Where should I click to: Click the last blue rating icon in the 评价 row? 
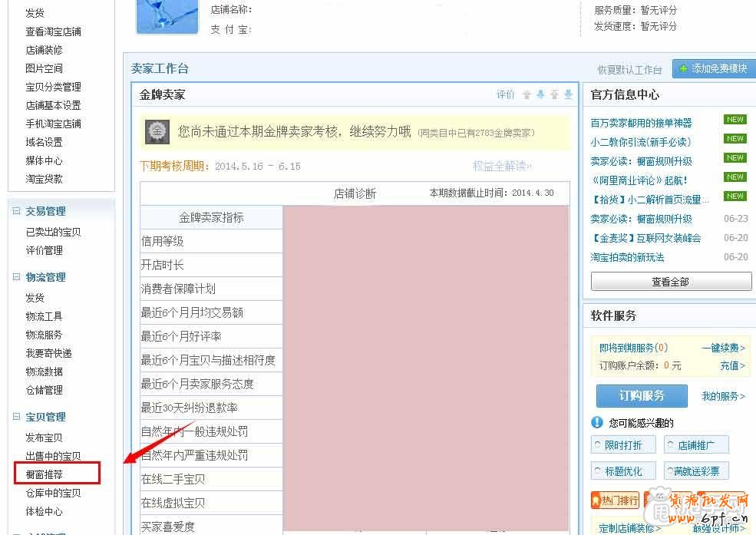tap(568, 94)
